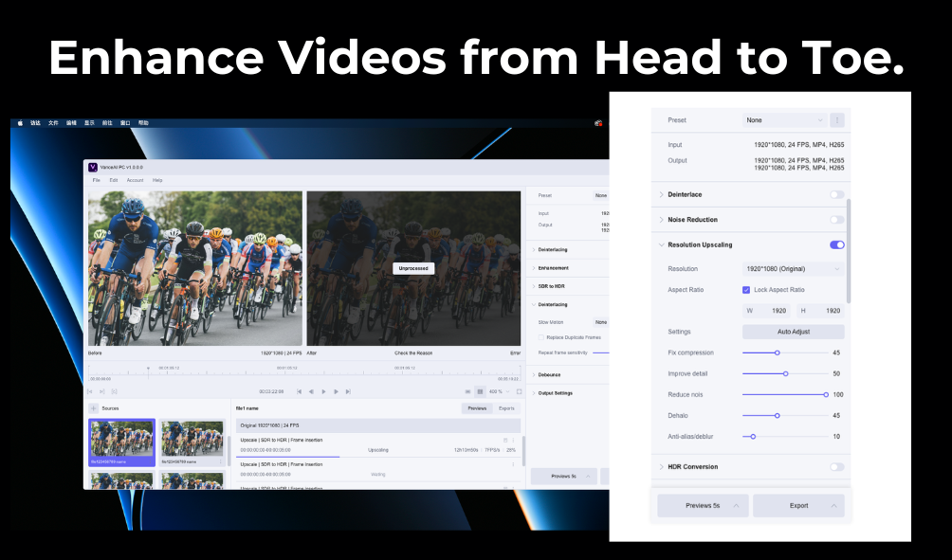
Task: Open the 窗口 menu in the macOS menu bar
Action: click(125, 122)
